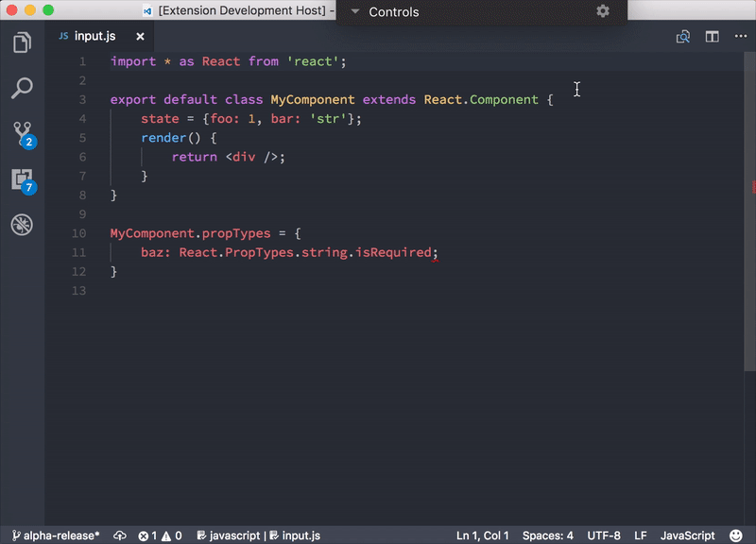Click the Open Preview icon in editor toolbar
The height and width of the screenshot is (544, 756).
pyautogui.click(x=682, y=36)
